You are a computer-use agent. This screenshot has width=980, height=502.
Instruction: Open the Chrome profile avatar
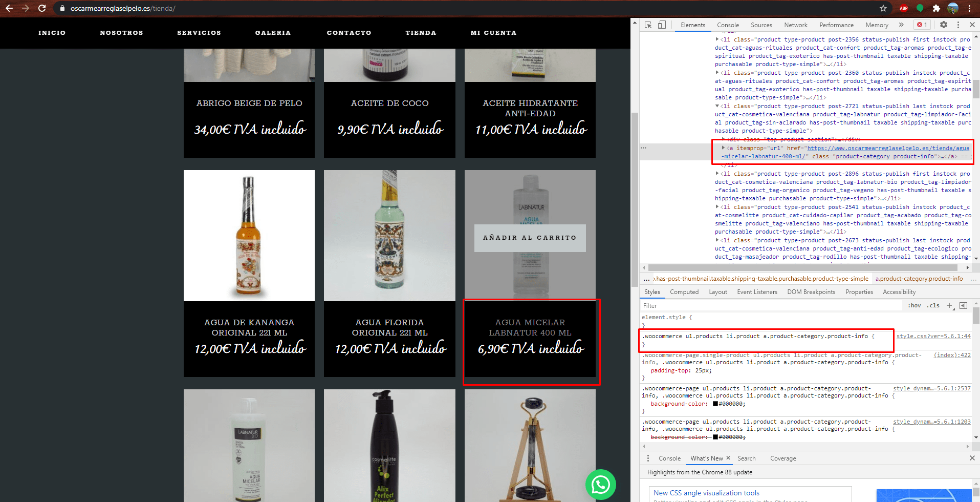(x=953, y=8)
